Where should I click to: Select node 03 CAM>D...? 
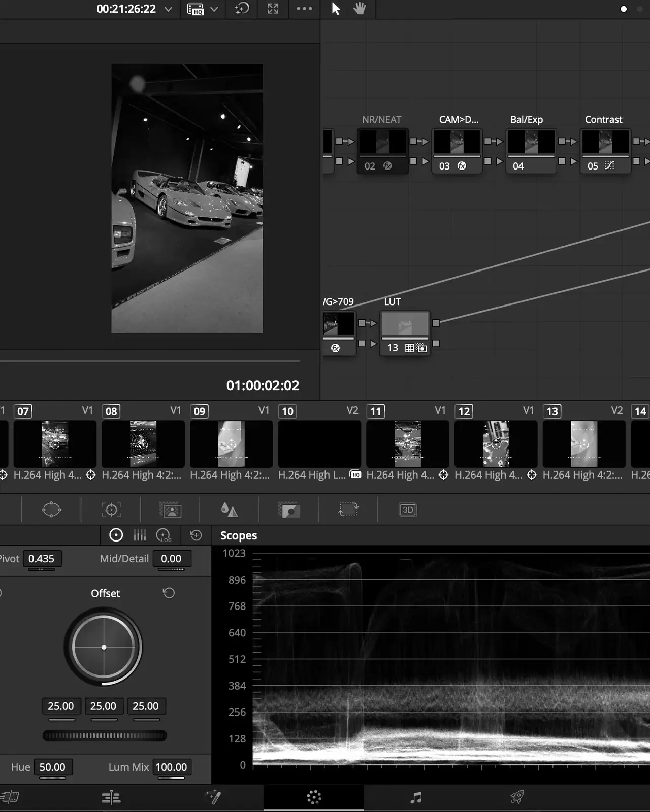click(457, 151)
